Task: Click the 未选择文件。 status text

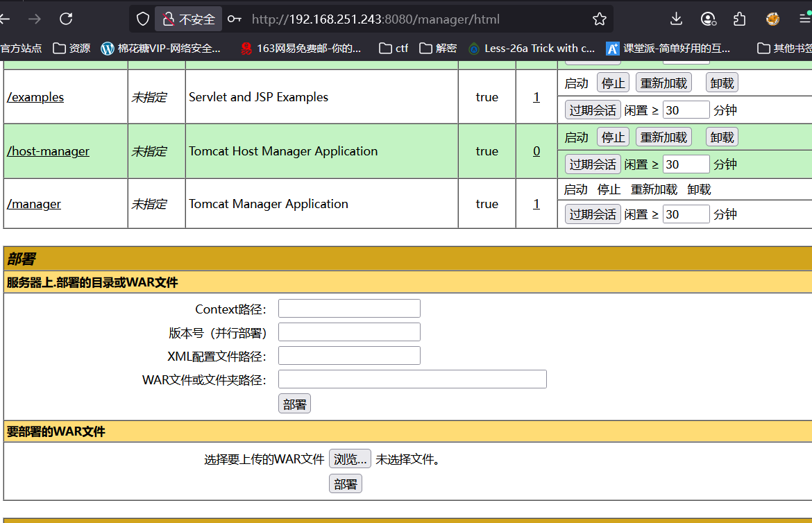Action: (x=407, y=459)
